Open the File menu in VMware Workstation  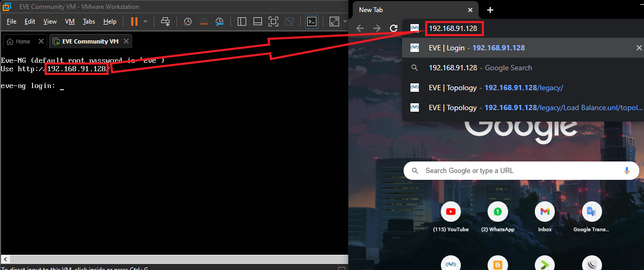coord(12,21)
